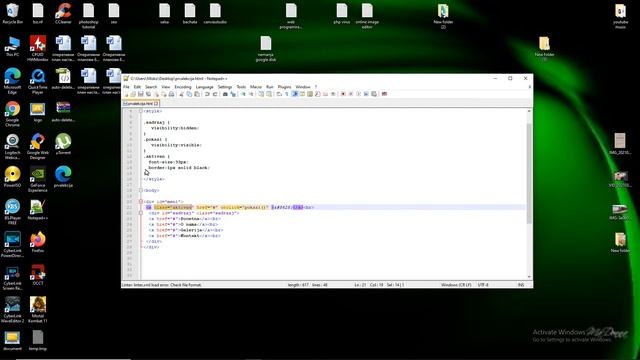Open the File menu

click(x=127, y=87)
